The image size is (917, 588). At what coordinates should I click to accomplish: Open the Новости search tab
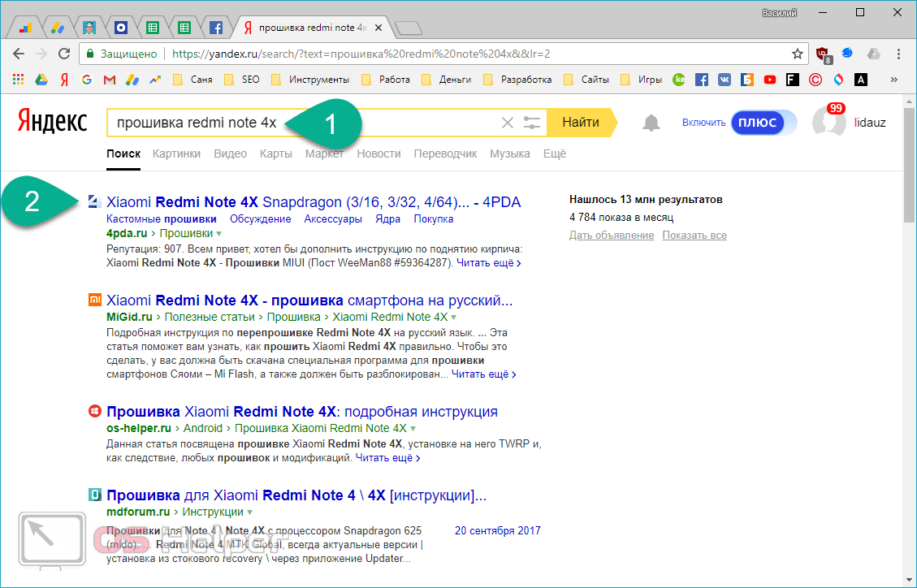(379, 153)
